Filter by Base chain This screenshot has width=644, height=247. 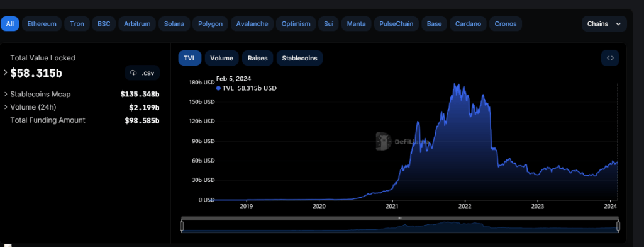(x=434, y=24)
